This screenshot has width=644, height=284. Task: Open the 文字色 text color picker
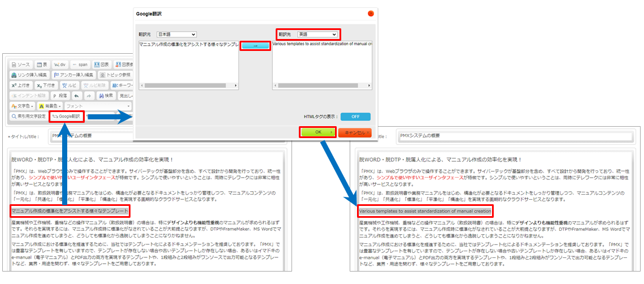pos(22,106)
